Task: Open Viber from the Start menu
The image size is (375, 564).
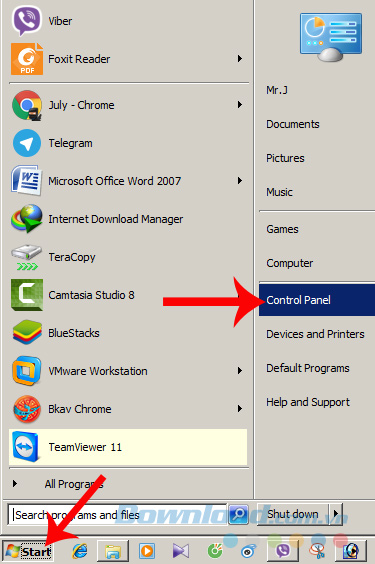Action: pyautogui.click(x=129, y=21)
